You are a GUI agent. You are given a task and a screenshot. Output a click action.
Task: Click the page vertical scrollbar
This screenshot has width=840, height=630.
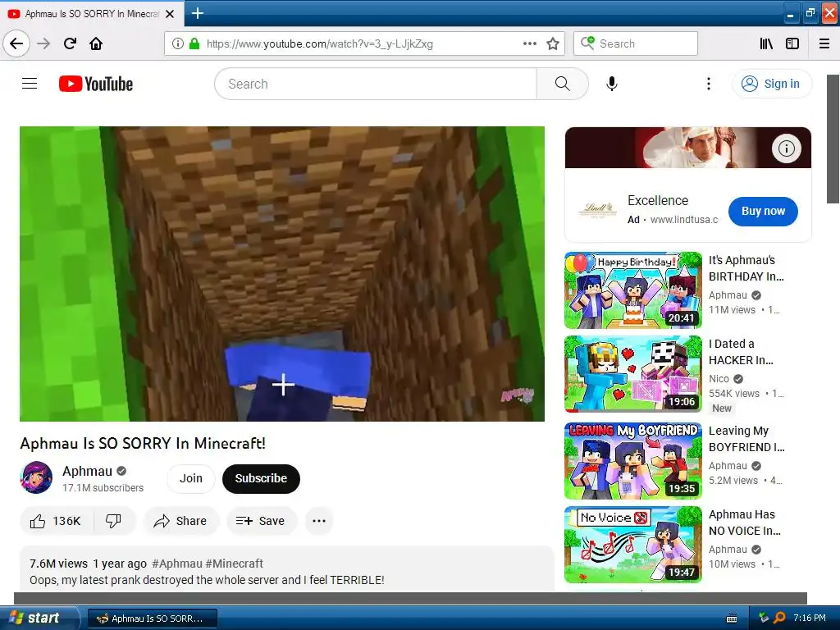pyautogui.click(x=833, y=139)
